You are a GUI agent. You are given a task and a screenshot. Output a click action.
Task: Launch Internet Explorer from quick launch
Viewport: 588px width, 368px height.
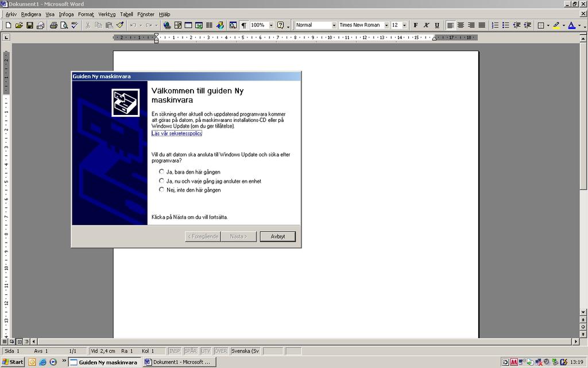pyautogui.click(x=42, y=362)
